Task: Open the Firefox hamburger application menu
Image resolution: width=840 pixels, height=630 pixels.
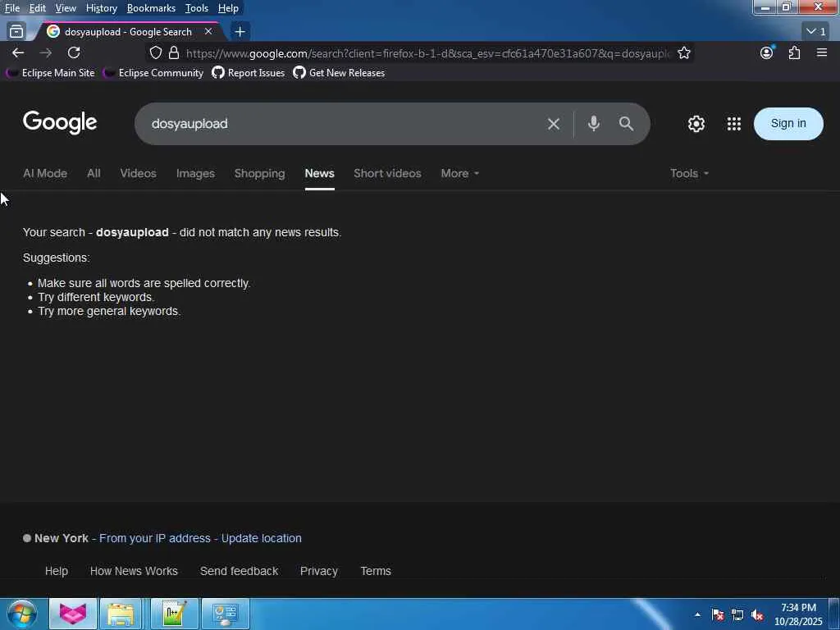Action: click(x=822, y=52)
